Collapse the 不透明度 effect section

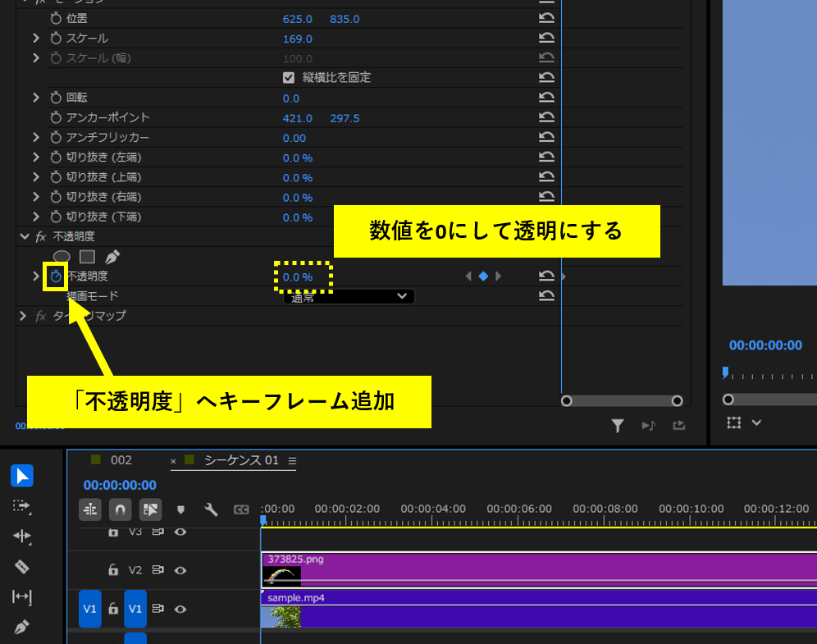click(x=24, y=236)
